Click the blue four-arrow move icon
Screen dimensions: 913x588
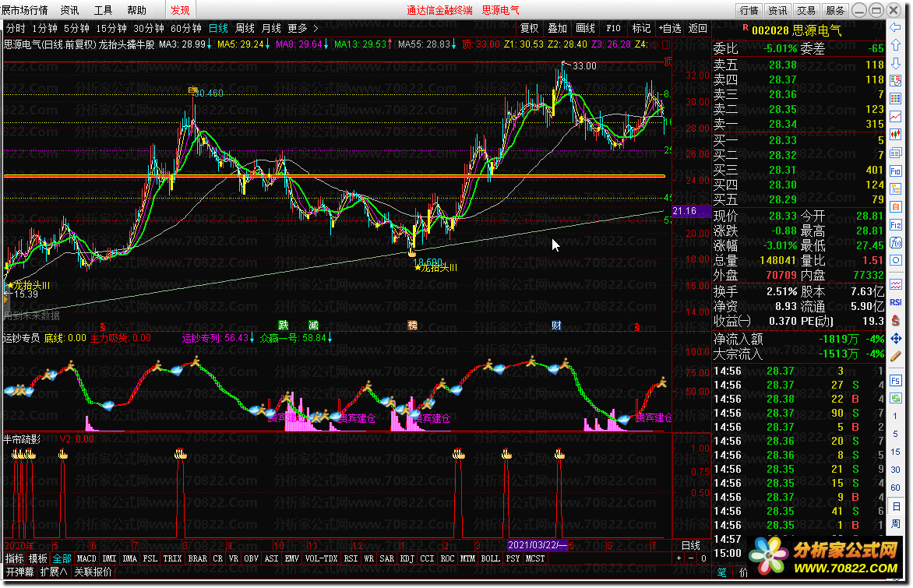click(896, 338)
